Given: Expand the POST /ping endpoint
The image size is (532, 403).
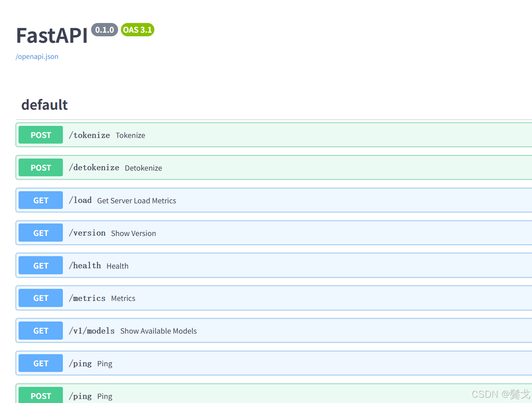Looking at the screenshot, I should [274, 394].
